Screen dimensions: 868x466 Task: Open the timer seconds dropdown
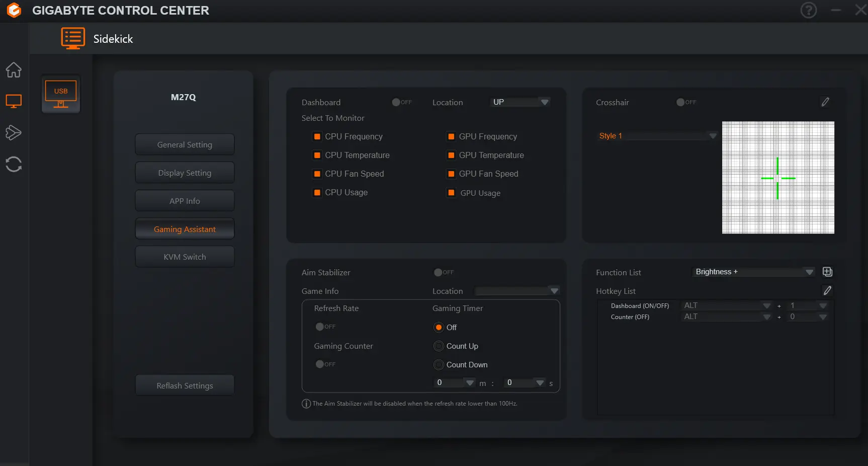click(525, 383)
